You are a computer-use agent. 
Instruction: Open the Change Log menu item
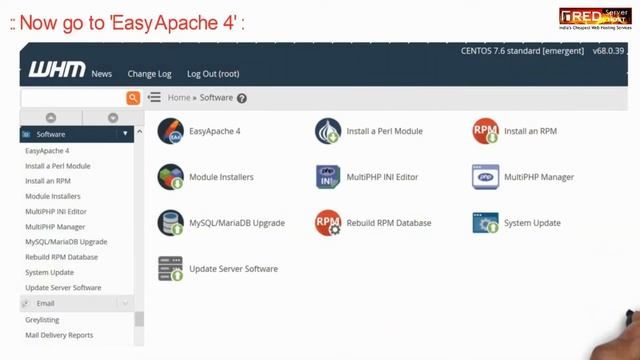click(149, 74)
